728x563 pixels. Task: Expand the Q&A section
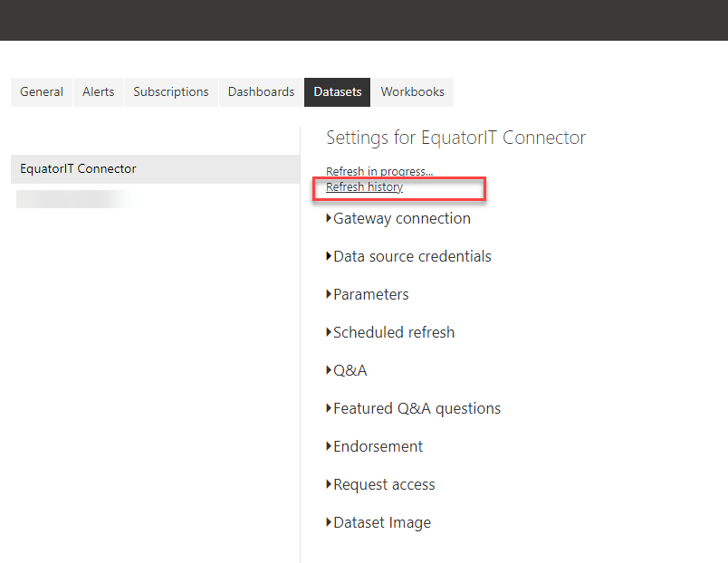click(x=350, y=370)
